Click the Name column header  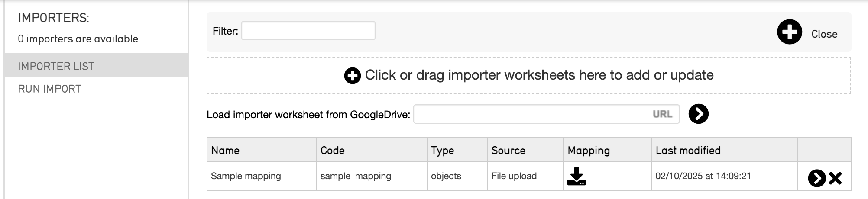coord(262,150)
